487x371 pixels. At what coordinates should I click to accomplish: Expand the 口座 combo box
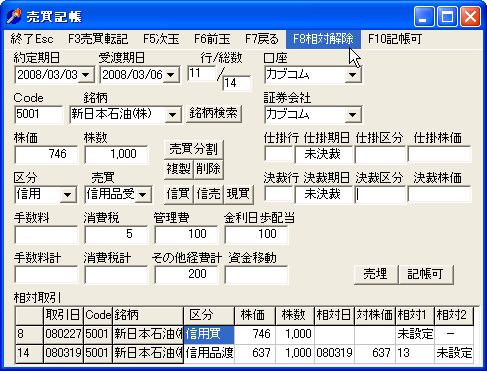tap(353, 75)
